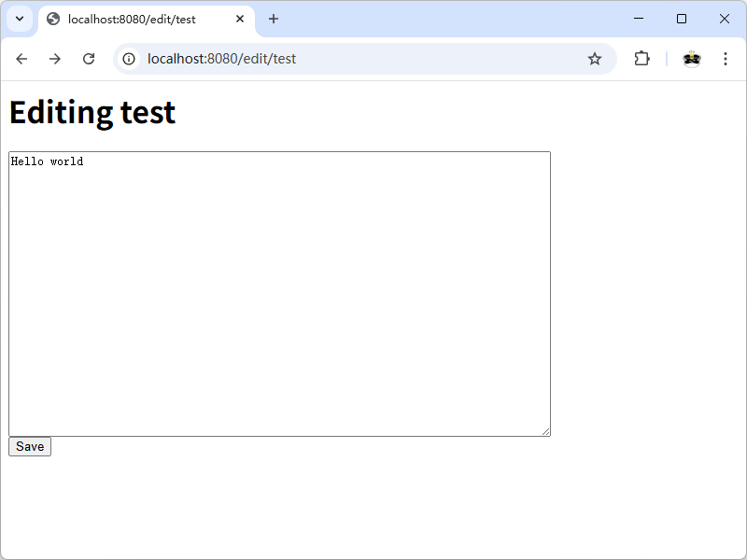Focus the text area containing Hello world
Screen dimensions: 747x560
[279, 293]
